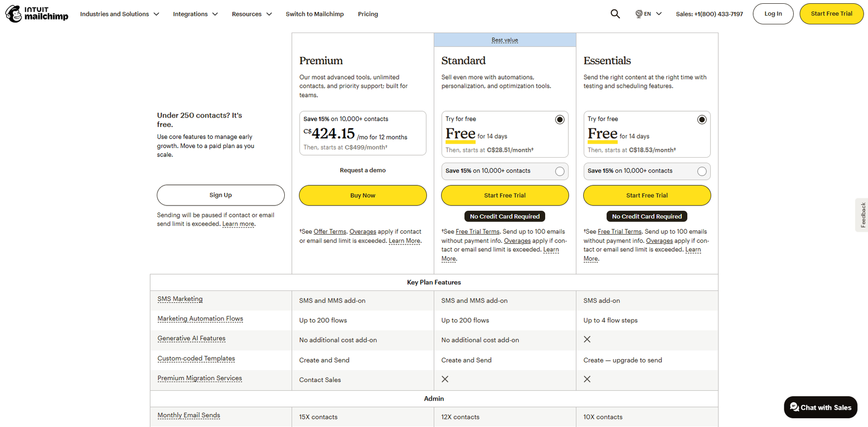868x427 pixels.
Task: Select Standard Try for free radio
Action: click(x=560, y=120)
